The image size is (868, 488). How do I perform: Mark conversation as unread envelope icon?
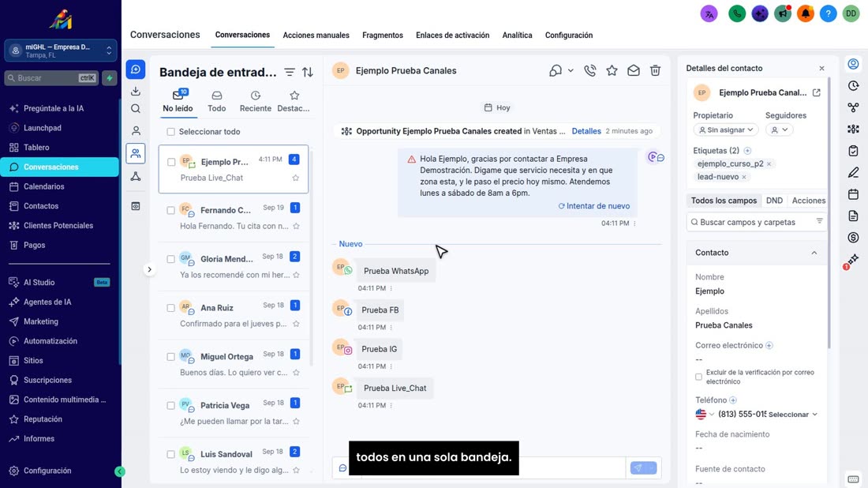634,70
